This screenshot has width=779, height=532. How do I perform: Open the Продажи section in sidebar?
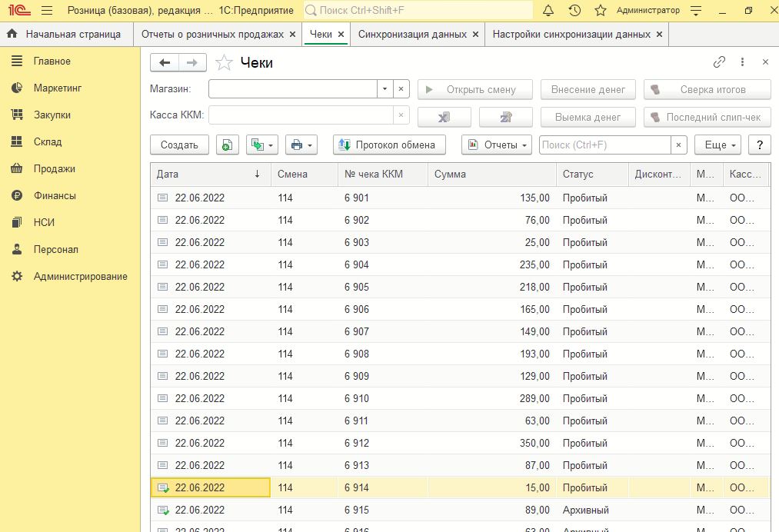point(54,168)
